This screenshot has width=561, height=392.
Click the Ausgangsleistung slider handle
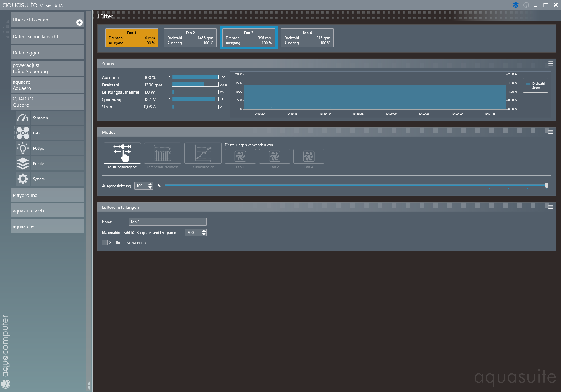tap(546, 185)
